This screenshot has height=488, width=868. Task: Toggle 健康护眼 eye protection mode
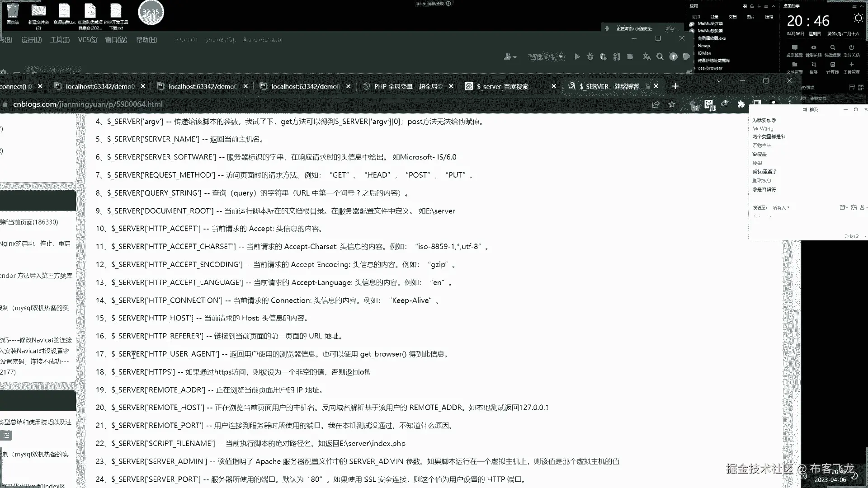point(813,47)
